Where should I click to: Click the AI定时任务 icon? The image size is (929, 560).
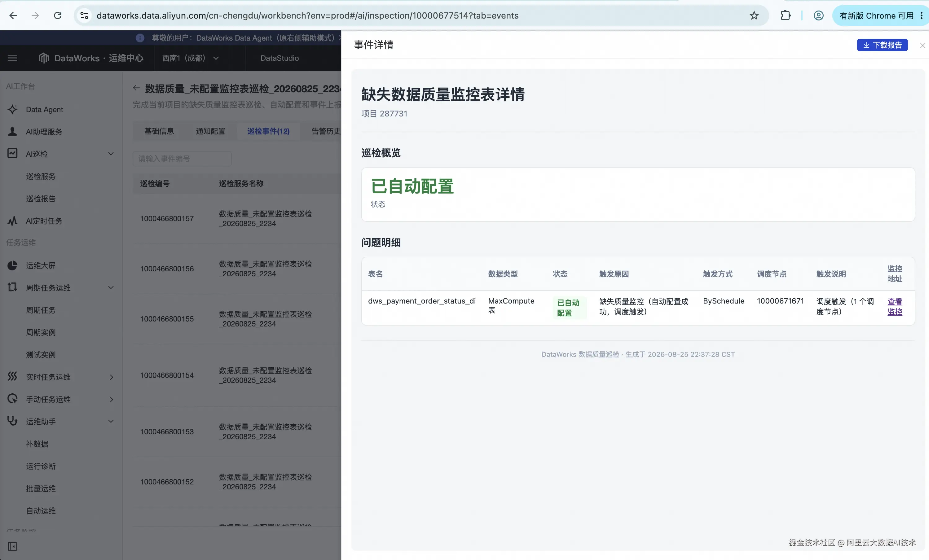click(12, 221)
